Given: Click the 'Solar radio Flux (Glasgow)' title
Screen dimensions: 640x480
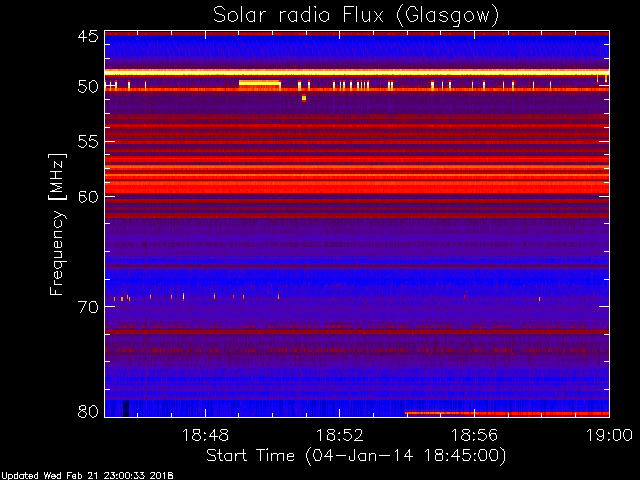Looking at the screenshot, I should 356,16.
